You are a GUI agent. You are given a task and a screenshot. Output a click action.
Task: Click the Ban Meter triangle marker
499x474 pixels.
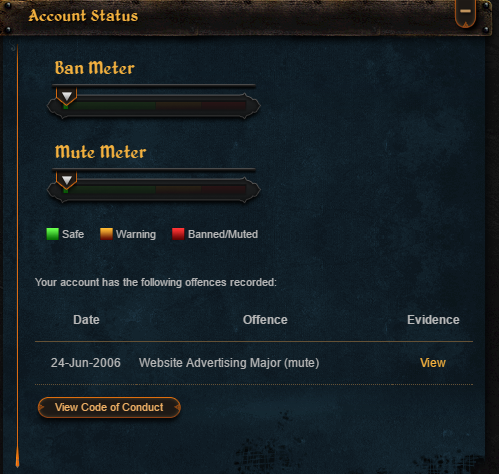(67, 96)
